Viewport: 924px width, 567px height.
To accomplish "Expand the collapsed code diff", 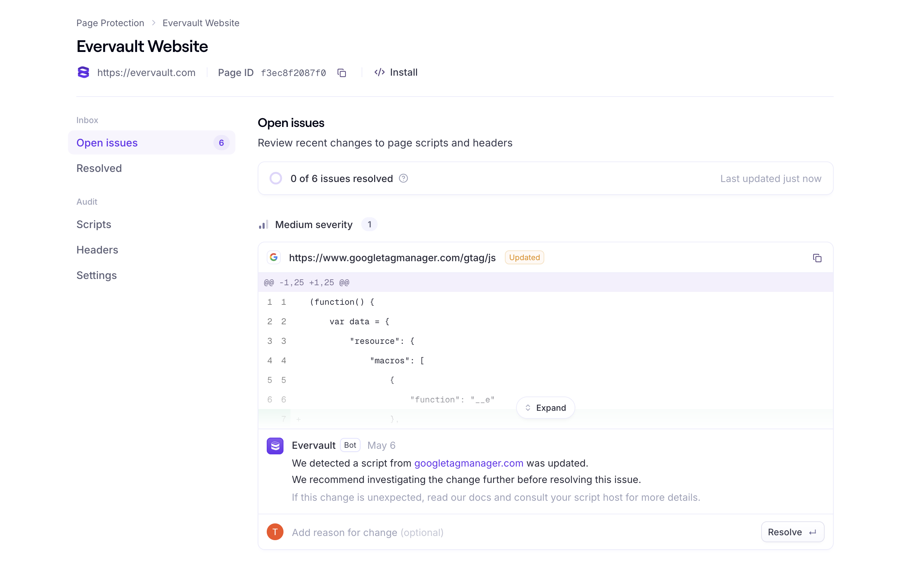I will point(545,408).
